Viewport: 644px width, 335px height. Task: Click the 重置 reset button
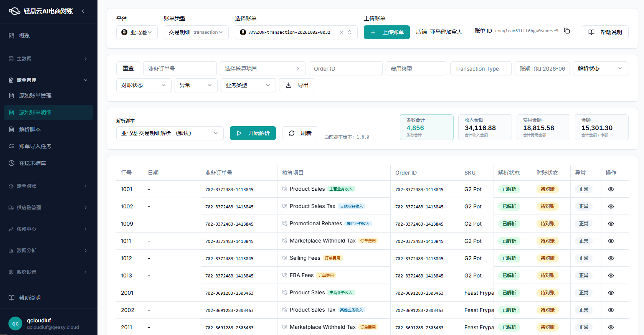pos(128,68)
